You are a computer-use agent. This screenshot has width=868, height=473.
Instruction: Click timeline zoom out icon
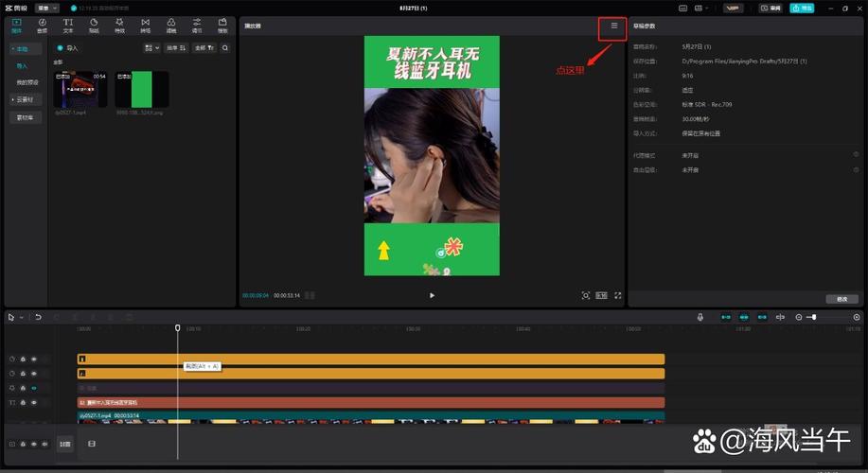point(799,317)
